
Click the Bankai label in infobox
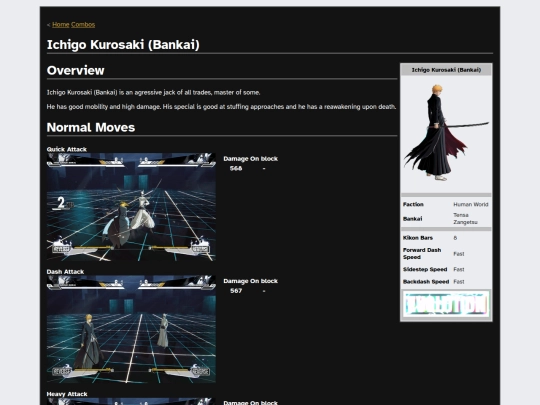(413, 219)
